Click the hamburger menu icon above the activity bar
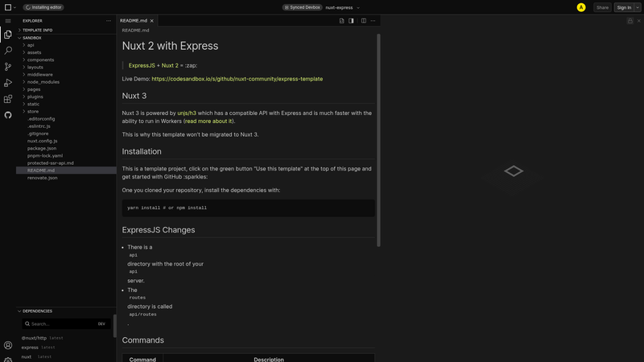The width and height of the screenshot is (644, 362). 8,21
